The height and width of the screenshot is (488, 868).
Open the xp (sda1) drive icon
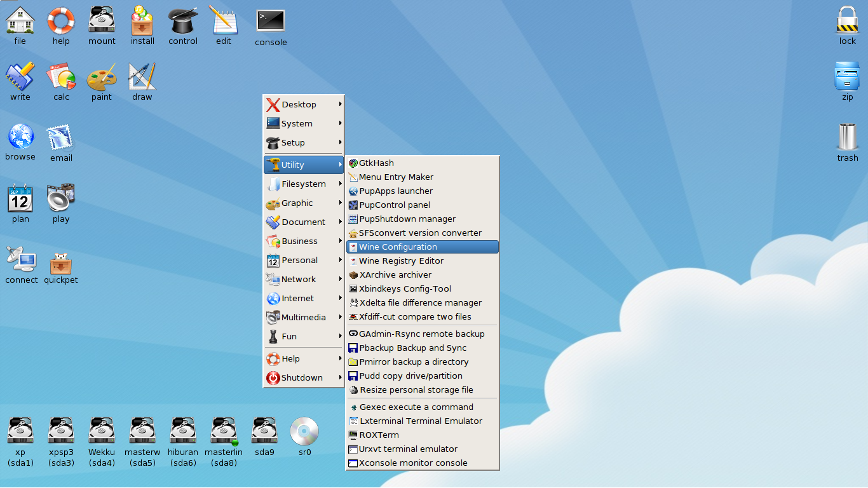pyautogui.click(x=20, y=431)
